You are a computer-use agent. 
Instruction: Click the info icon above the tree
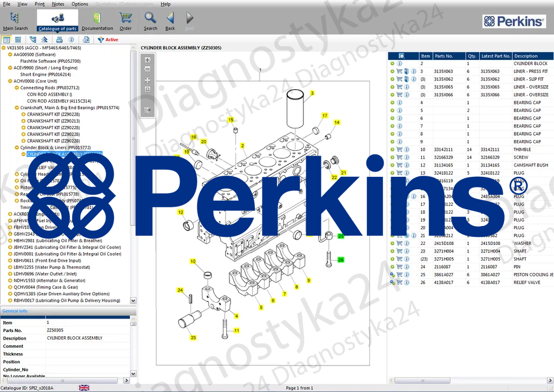[71, 39]
